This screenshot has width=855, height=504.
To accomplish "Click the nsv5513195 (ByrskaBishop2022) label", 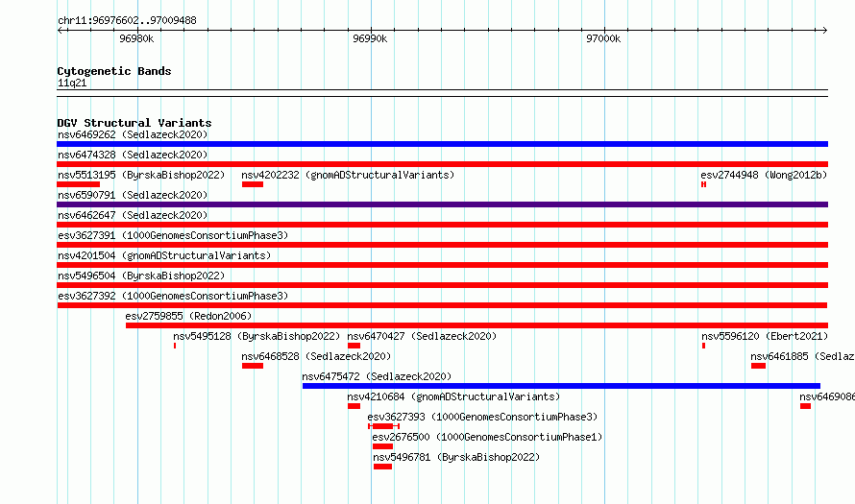I will click(141, 175).
